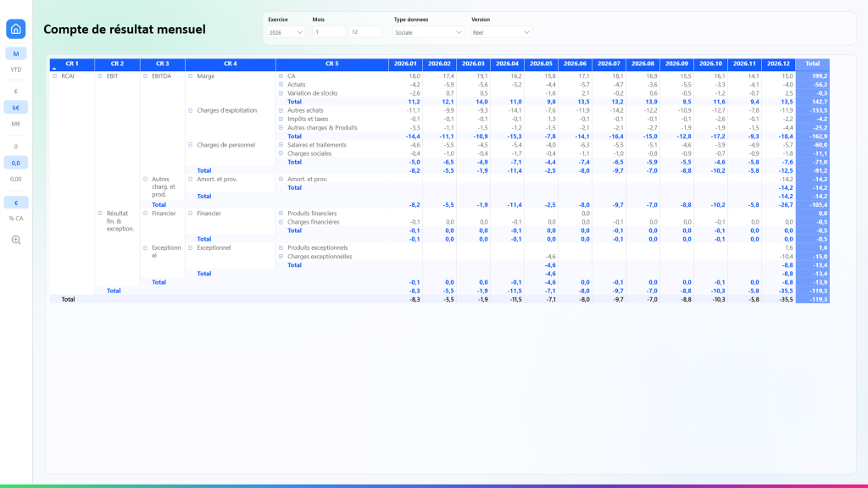This screenshot has height=488, width=868.
Task: Select the 2026.01 column header
Action: (405, 64)
